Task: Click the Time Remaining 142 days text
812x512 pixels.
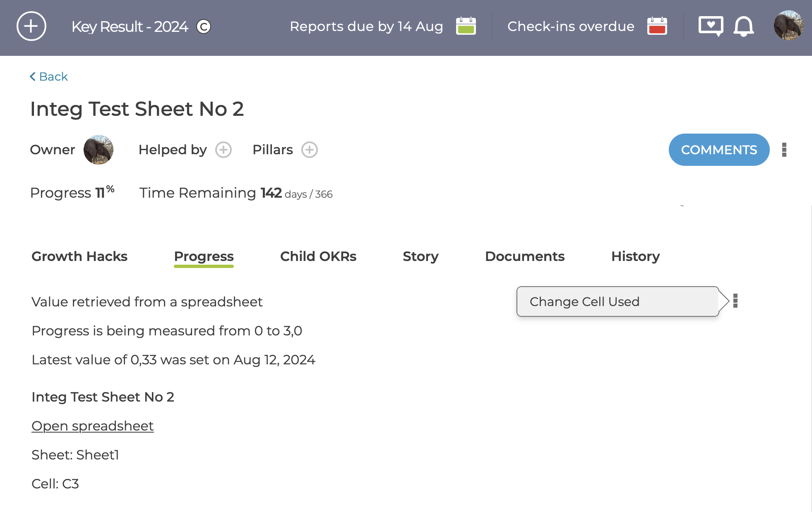Action: click(x=236, y=193)
